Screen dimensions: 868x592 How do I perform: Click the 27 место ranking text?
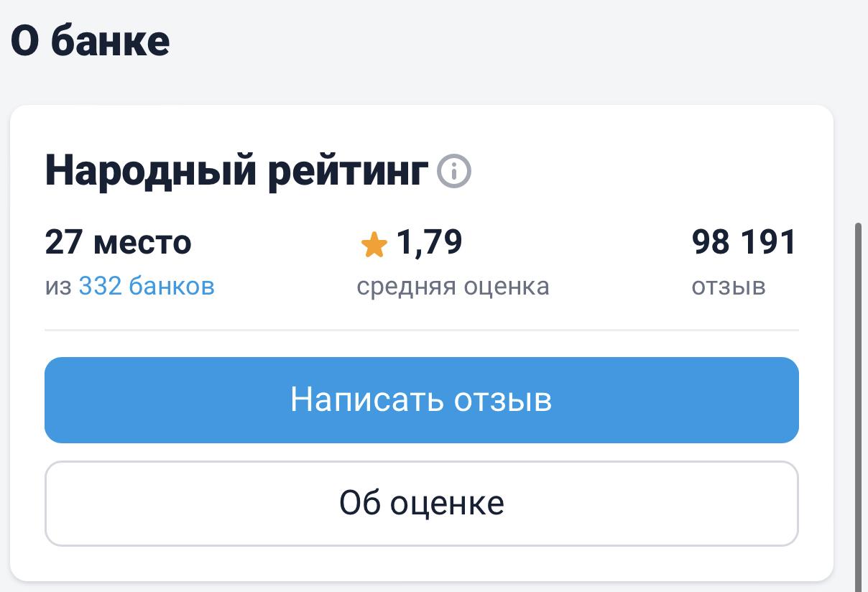coord(119,242)
